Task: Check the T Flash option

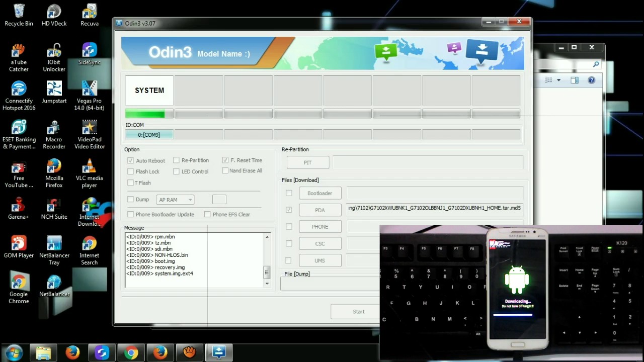Action: pyautogui.click(x=130, y=183)
